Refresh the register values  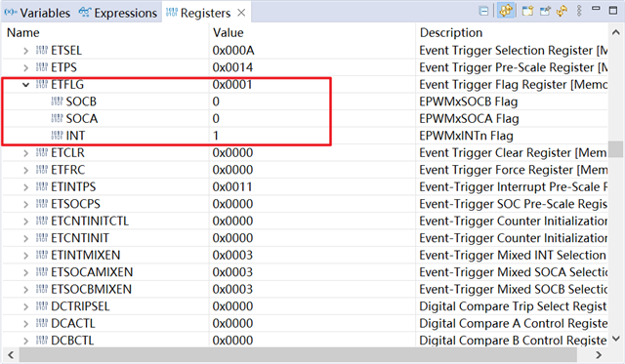pos(562,11)
